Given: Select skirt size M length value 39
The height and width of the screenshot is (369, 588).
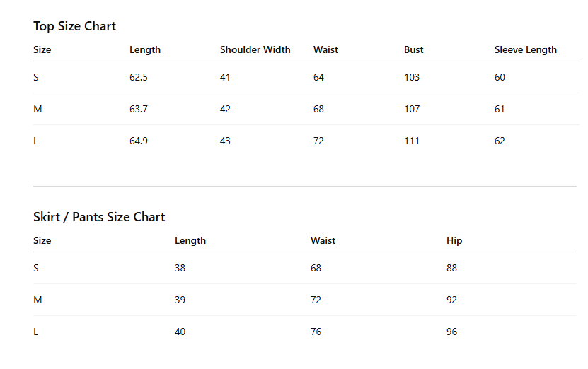Looking at the screenshot, I should point(180,300).
